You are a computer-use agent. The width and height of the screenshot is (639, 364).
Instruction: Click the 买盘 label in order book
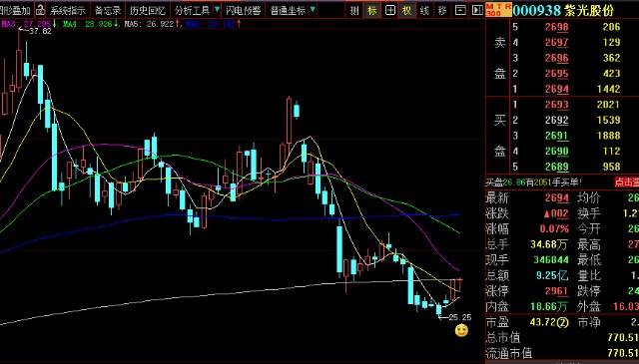coord(500,136)
